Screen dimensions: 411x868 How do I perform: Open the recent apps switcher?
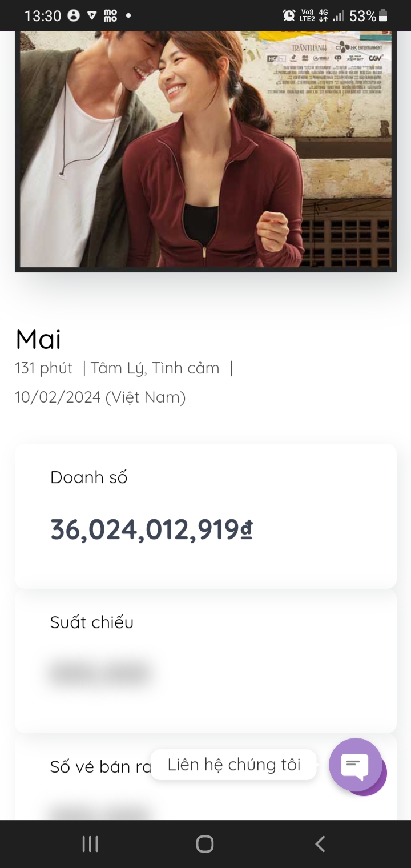[90, 843]
